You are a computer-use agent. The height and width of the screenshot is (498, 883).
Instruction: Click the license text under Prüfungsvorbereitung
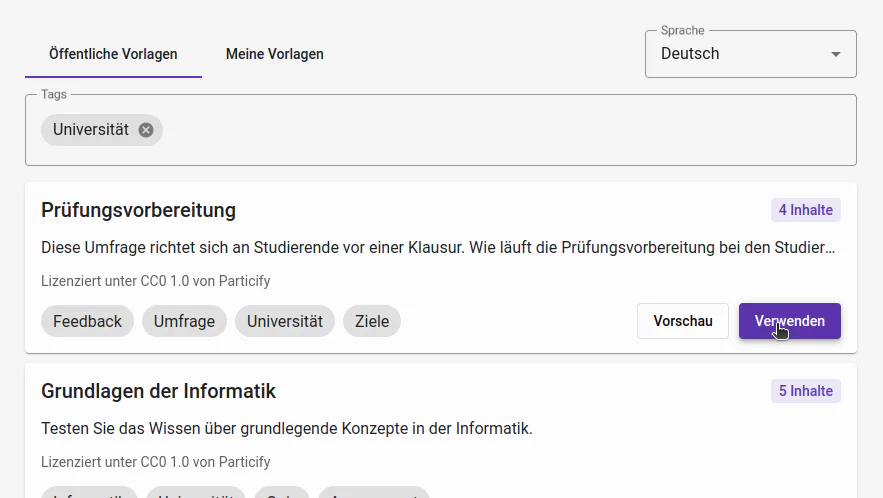pos(155,281)
